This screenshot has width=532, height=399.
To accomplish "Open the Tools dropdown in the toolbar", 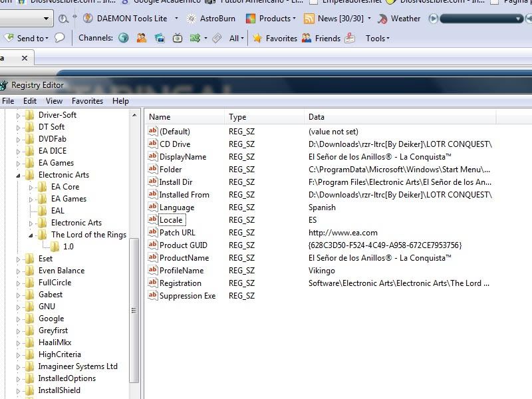I will 377,39.
